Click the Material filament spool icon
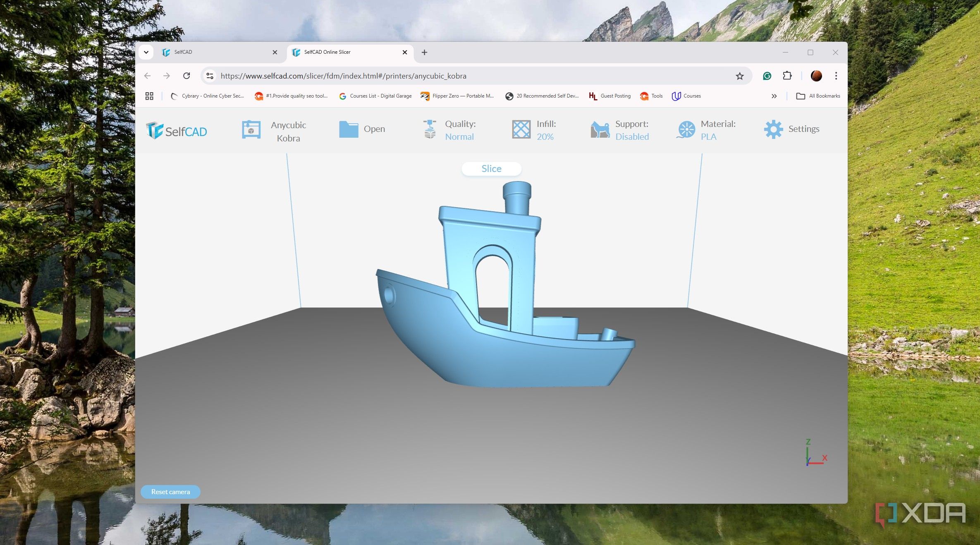This screenshot has width=980, height=545. tap(686, 129)
